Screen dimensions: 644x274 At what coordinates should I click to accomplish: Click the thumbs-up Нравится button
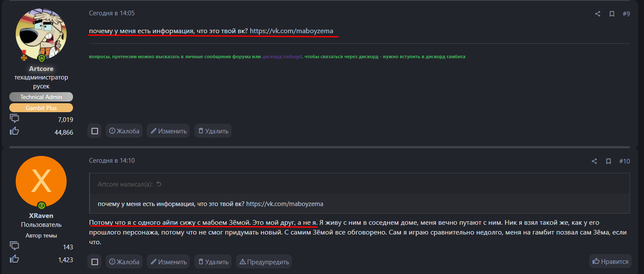point(610,262)
